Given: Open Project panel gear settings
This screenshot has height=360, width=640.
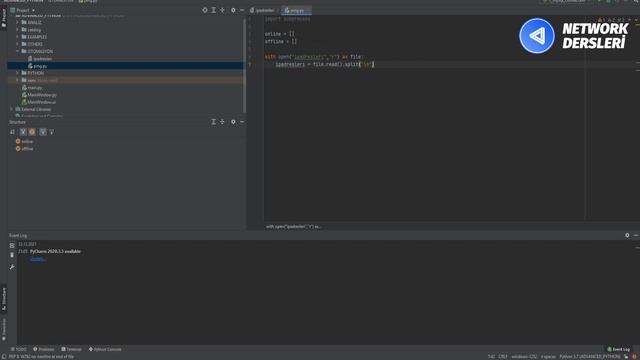Looking at the screenshot, I should 233,10.
